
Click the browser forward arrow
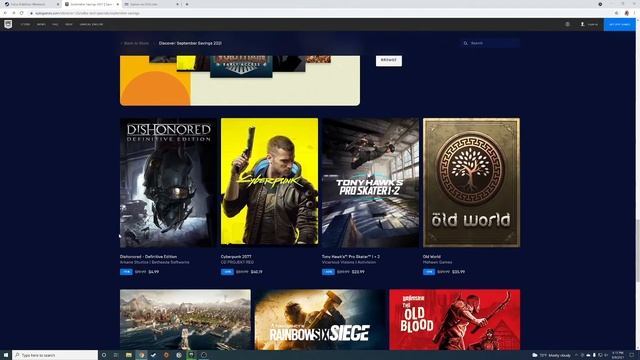[x=13, y=13]
